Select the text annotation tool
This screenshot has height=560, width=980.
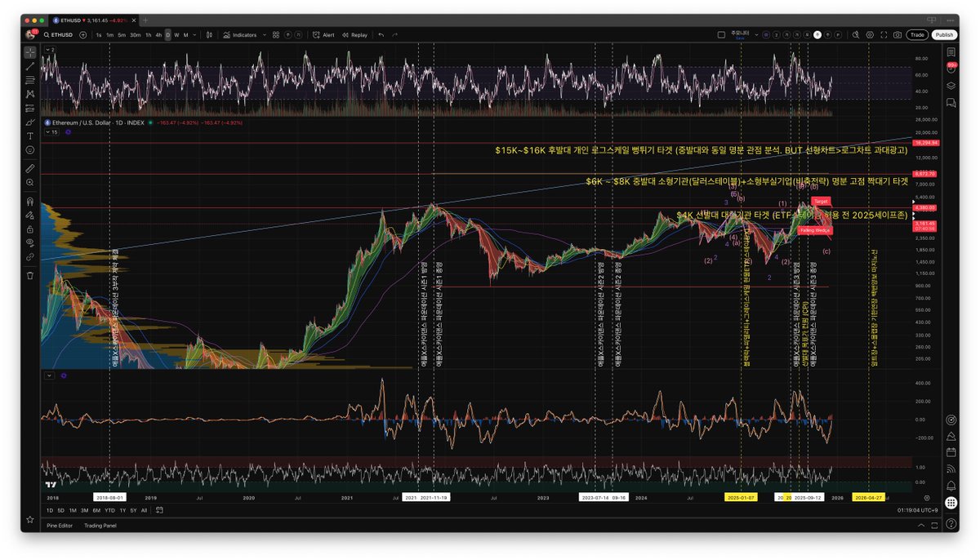[30, 136]
